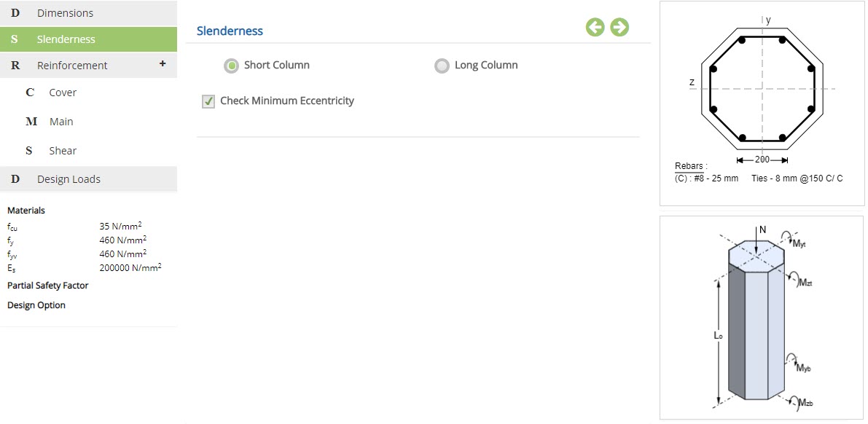The height and width of the screenshot is (424, 868).
Task: Click the Slenderness section title
Action: click(x=230, y=31)
